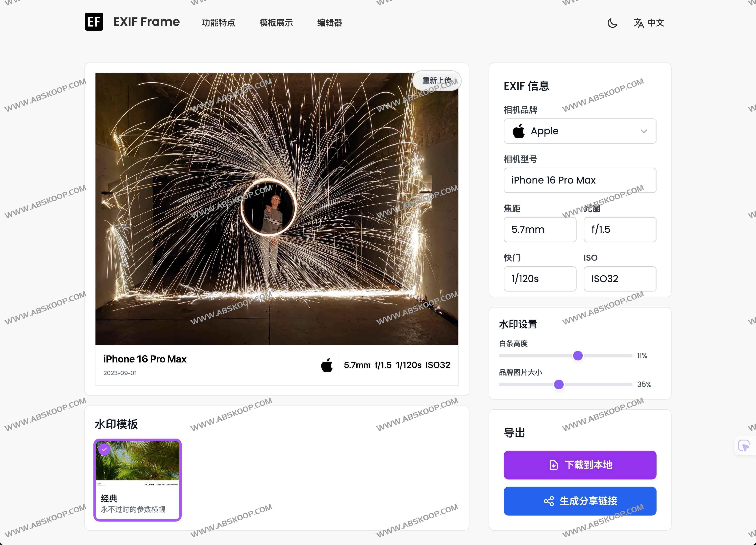Expand the Apple camera brand dropdown
Screen dimensions: 756x545
coord(580,131)
